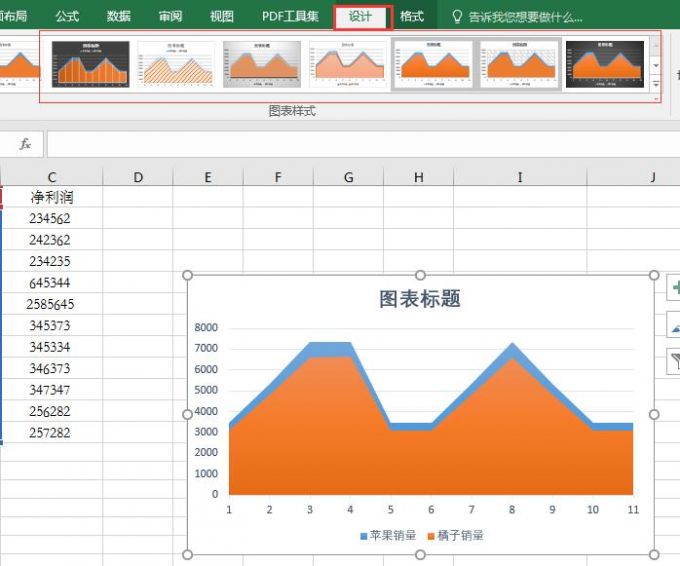The width and height of the screenshot is (680, 566).
Task: Switch to the PDF工具集 tab
Action: [x=290, y=16]
